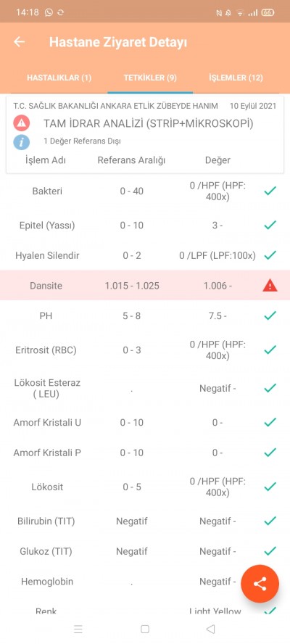Tap the Android home navigation button

tap(144, 629)
